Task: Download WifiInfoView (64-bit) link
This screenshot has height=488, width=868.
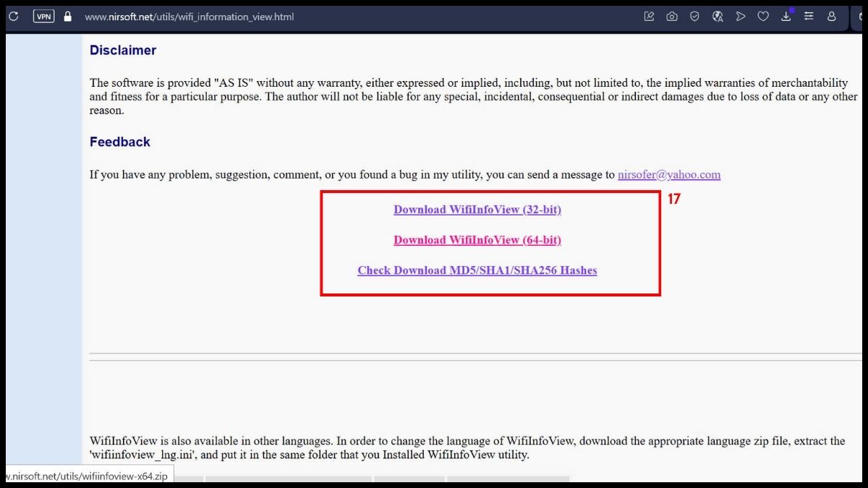Action: click(x=477, y=240)
